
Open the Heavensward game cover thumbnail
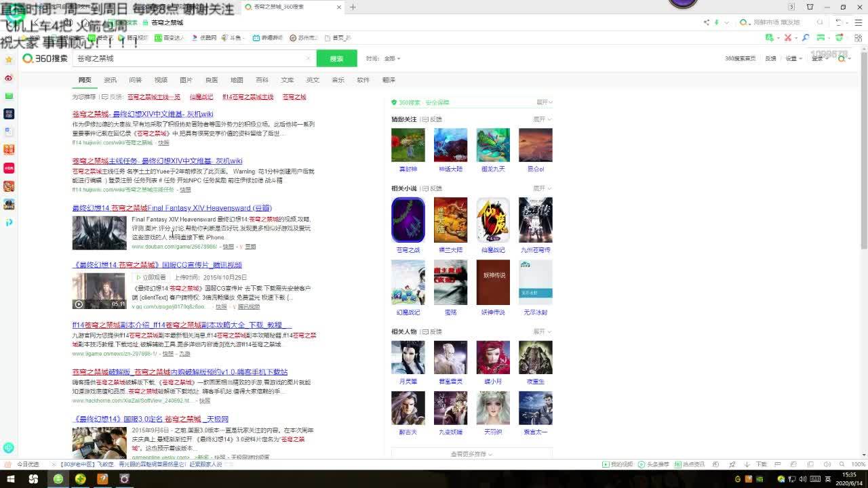(99, 232)
